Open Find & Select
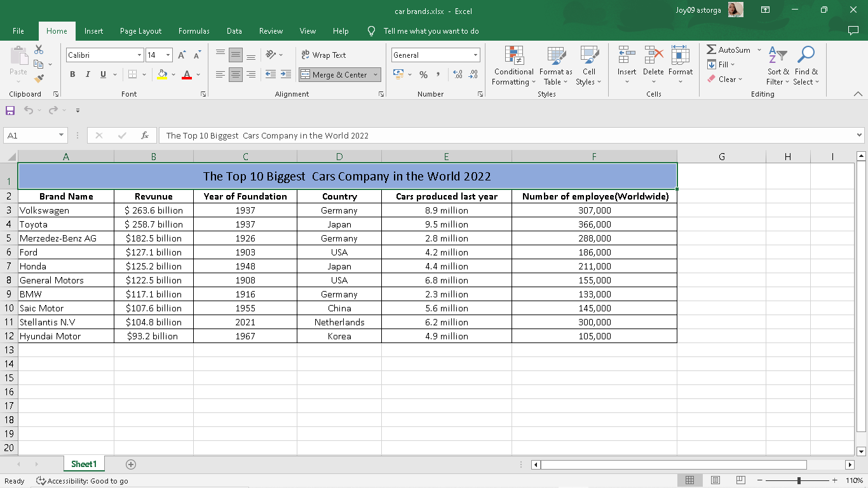Image resolution: width=868 pixels, height=488 pixels. click(x=806, y=65)
